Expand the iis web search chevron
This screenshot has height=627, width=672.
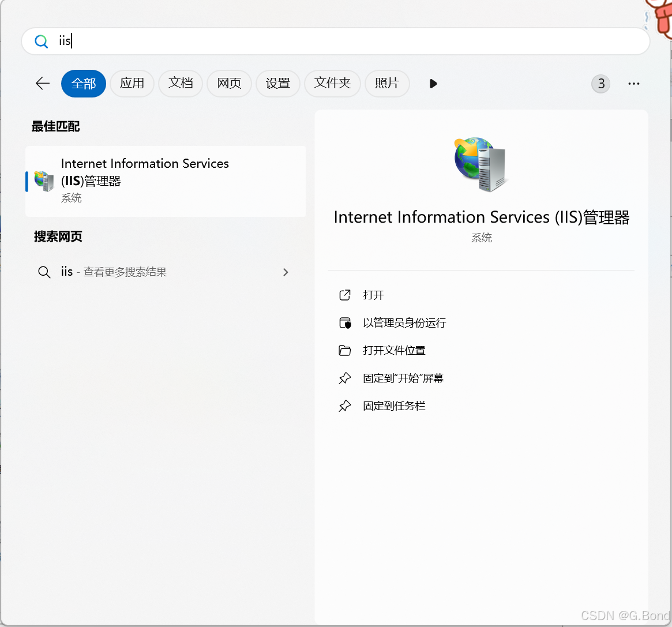(x=286, y=272)
